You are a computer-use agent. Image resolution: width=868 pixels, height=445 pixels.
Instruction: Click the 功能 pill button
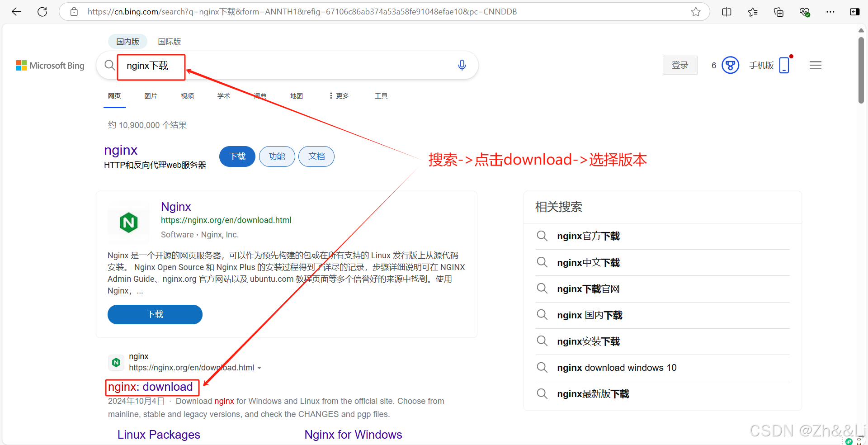click(277, 156)
